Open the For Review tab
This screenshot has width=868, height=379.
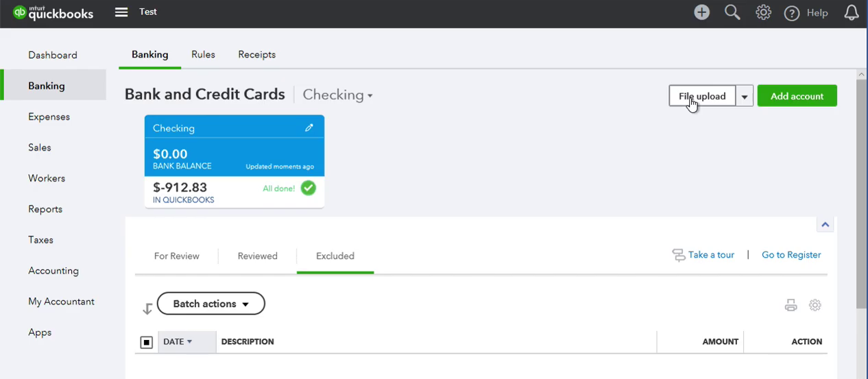coord(176,256)
